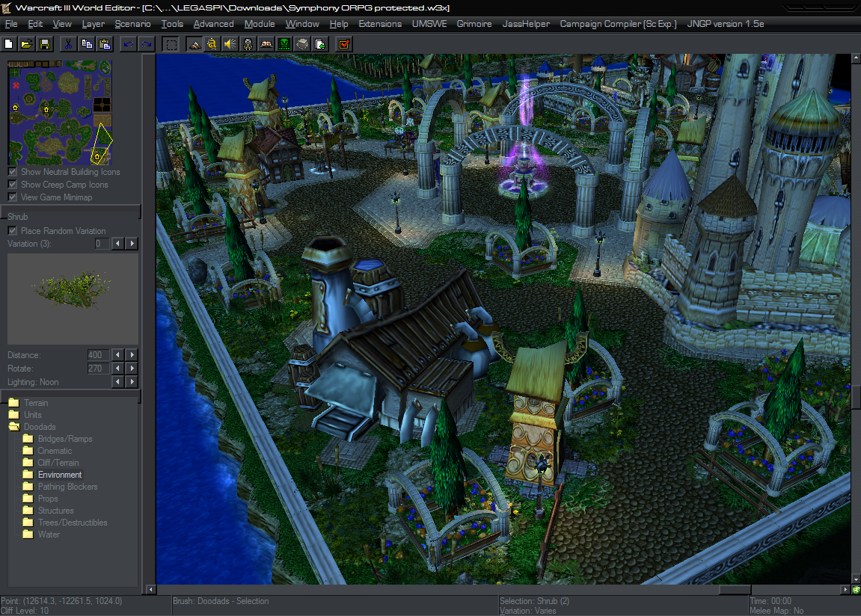
Task: Click the Variation value field
Action: [x=102, y=244]
